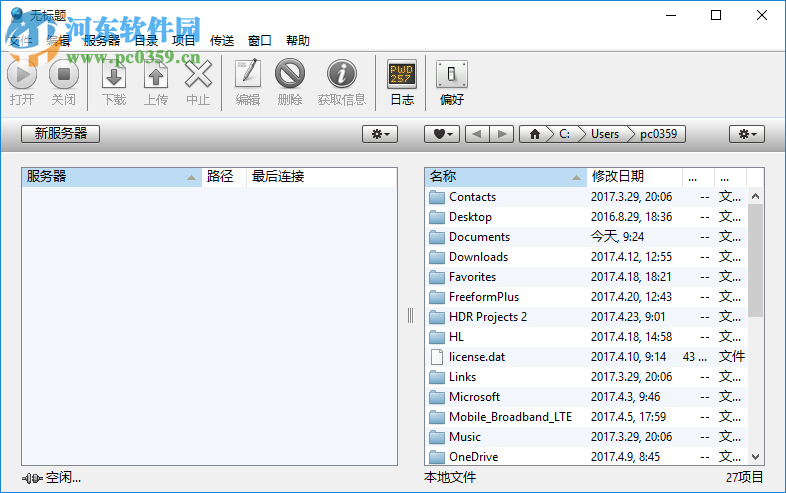Click the file list scrollbar thumb

[755, 261]
